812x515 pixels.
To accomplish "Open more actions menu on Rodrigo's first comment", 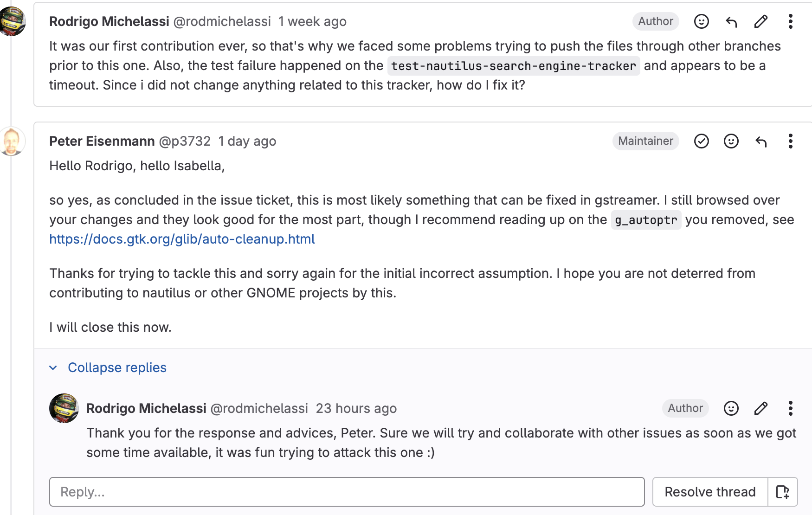I will (x=791, y=21).
